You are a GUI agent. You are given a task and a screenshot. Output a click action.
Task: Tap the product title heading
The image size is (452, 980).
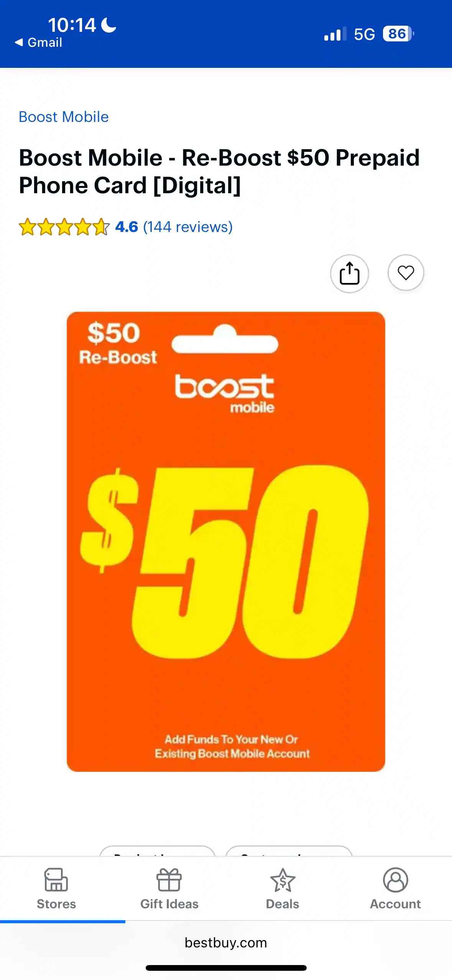point(219,171)
